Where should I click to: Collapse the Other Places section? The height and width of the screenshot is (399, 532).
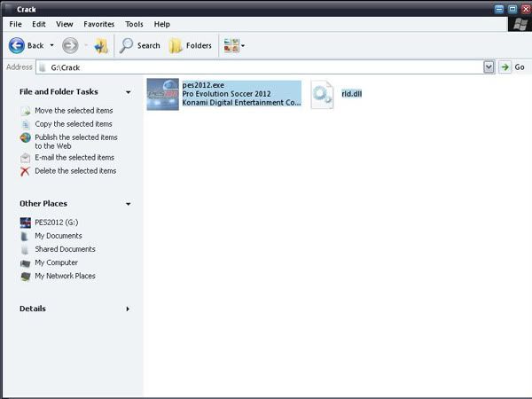tap(129, 204)
